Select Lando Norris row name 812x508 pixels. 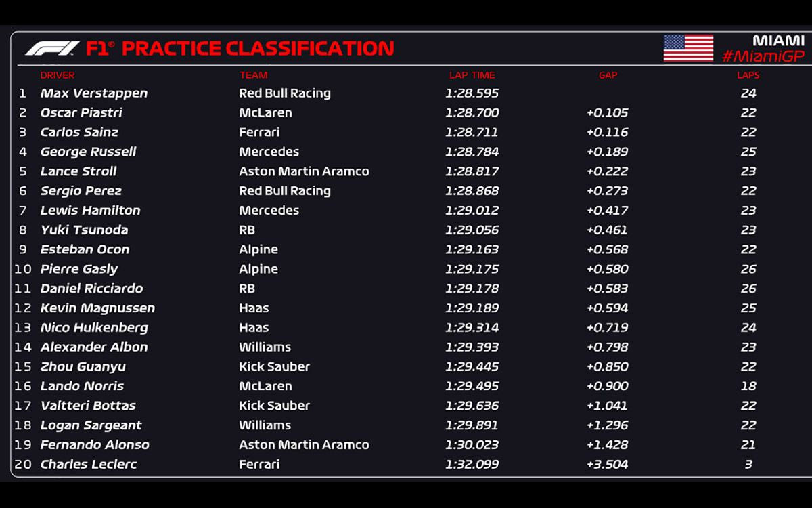point(82,386)
